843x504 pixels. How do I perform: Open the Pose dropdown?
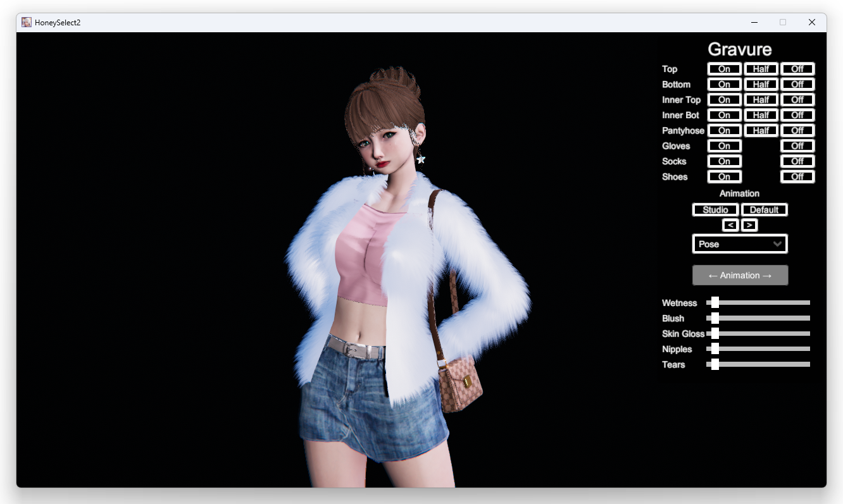[x=740, y=244]
